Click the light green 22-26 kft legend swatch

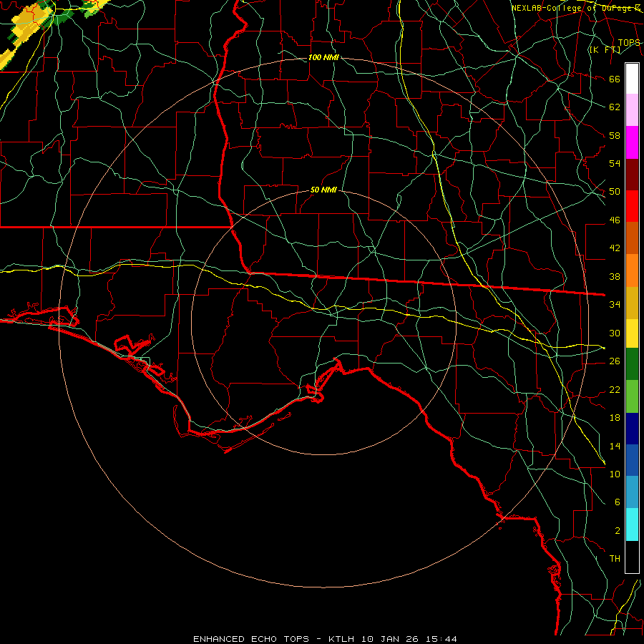click(x=632, y=396)
